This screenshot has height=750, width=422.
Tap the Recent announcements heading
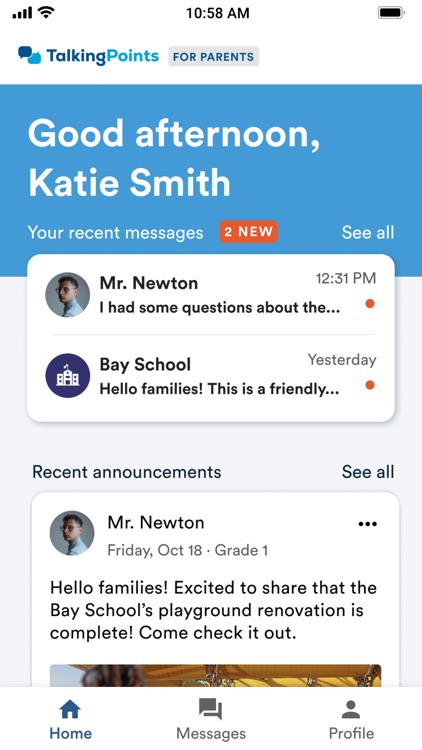[x=127, y=473]
